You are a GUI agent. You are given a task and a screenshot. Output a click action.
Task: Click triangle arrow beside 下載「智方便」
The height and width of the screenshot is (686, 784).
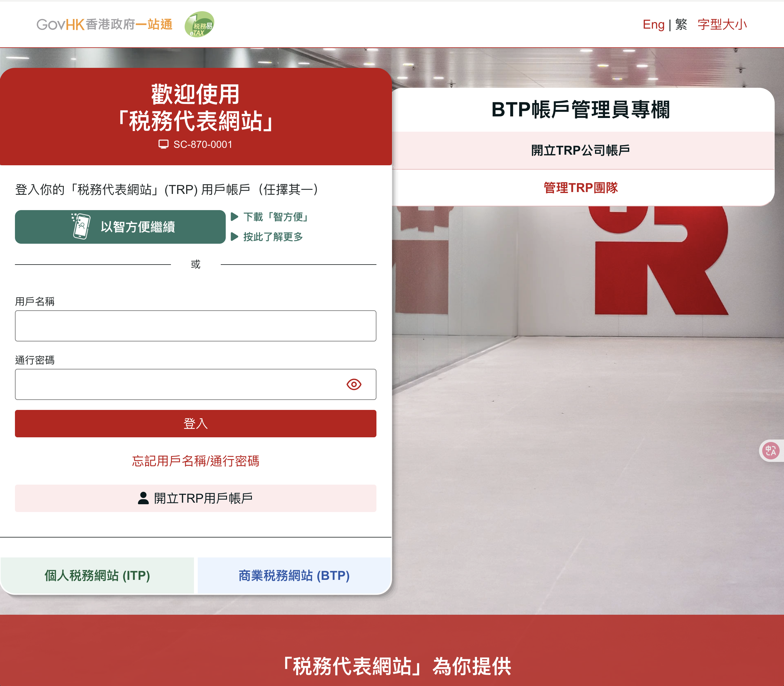(x=235, y=217)
